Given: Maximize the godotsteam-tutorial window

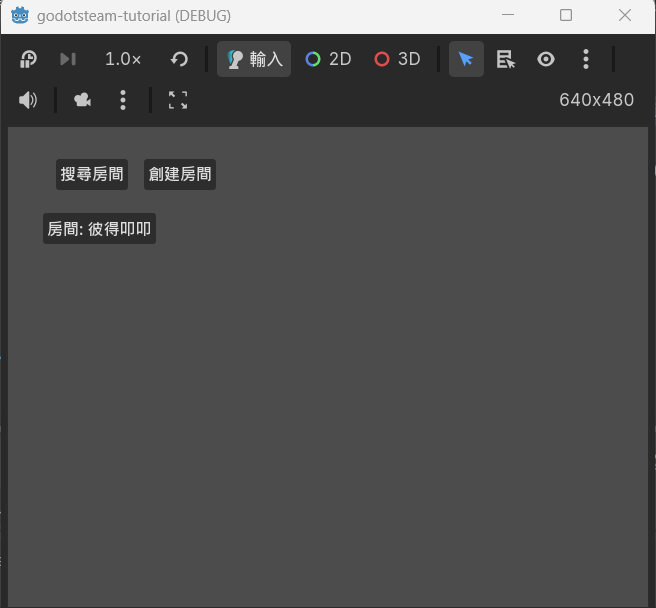Looking at the screenshot, I should coord(566,15).
